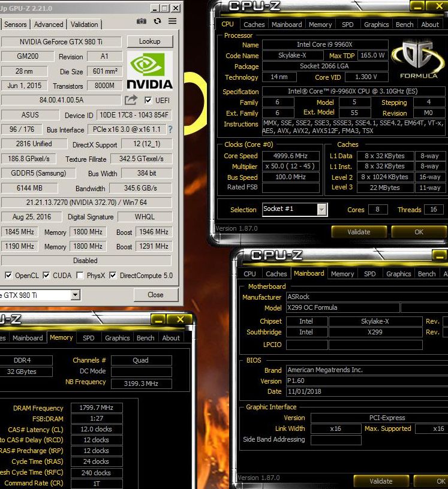Click the bus interface question mark

[170, 129]
